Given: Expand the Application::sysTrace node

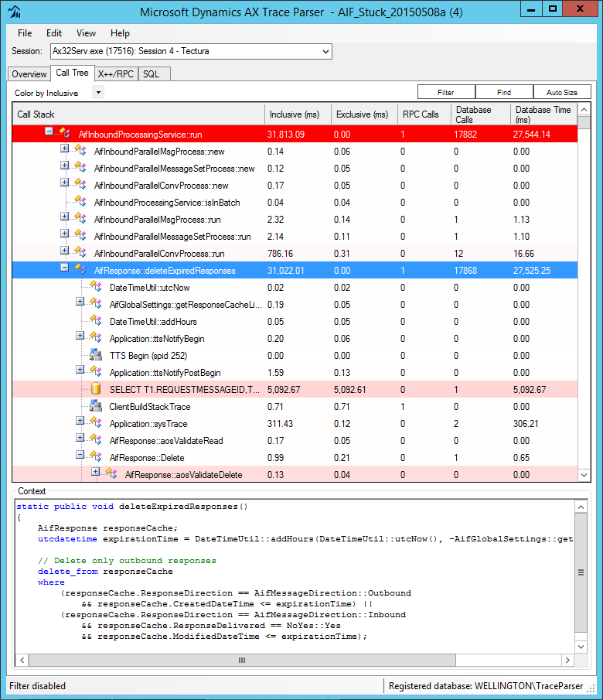Looking at the screenshot, I should [x=80, y=421].
